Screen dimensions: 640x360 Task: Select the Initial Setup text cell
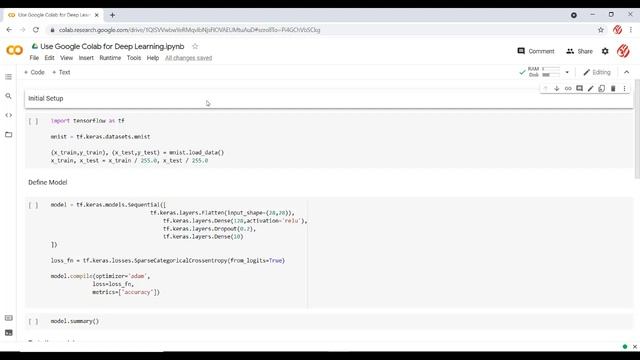pyautogui.click(x=329, y=98)
